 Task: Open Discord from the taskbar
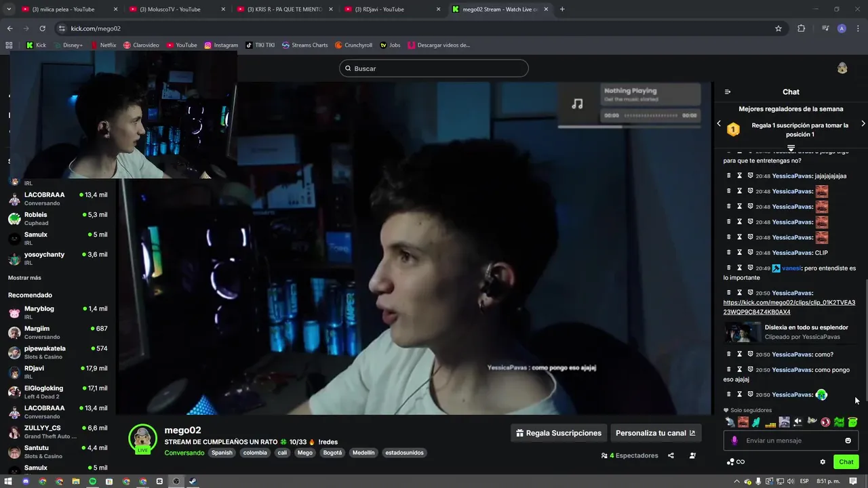tap(26, 481)
